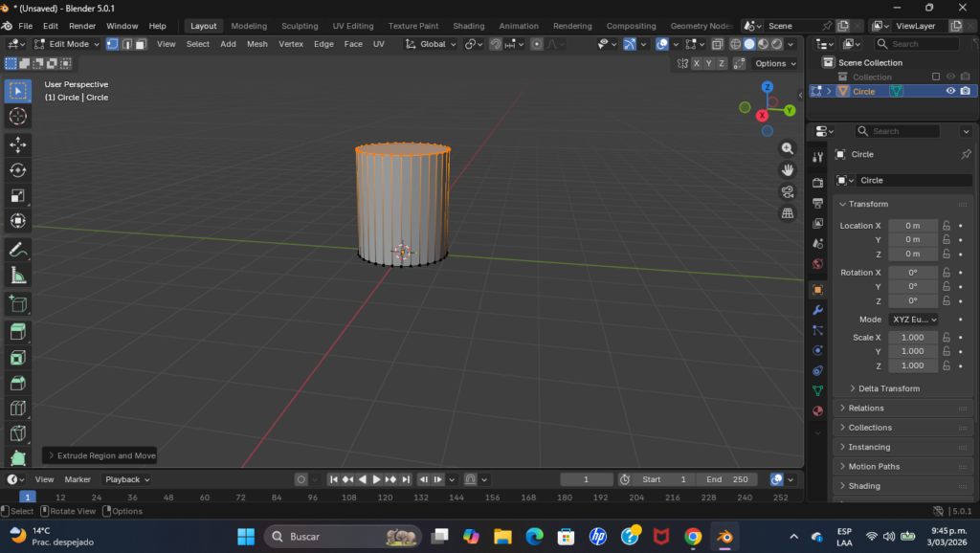This screenshot has height=553, width=980.
Task: Expand the Delta Transform section
Action: tap(888, 388)
